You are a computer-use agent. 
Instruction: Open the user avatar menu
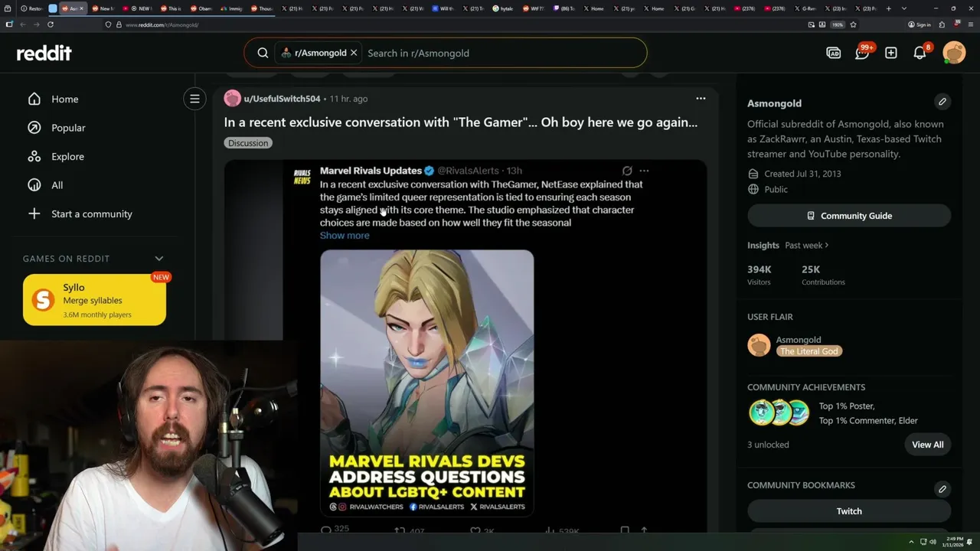[954, 53]
